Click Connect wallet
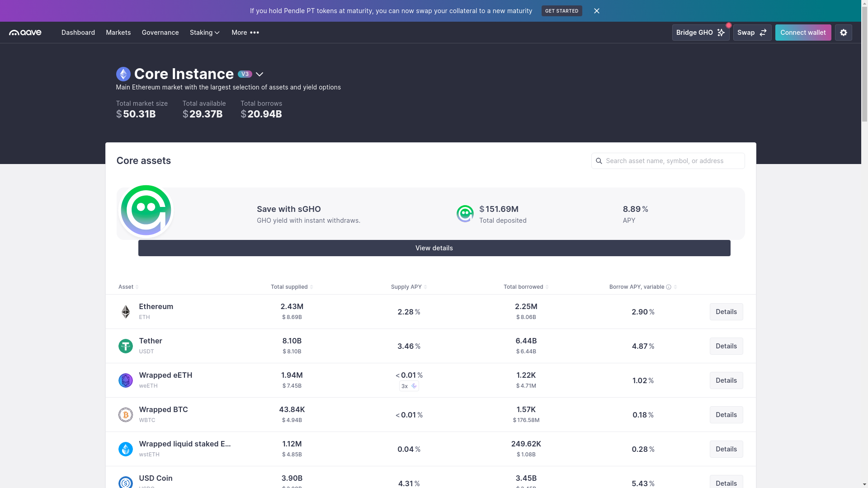The image size is (868, 488). 803,33
